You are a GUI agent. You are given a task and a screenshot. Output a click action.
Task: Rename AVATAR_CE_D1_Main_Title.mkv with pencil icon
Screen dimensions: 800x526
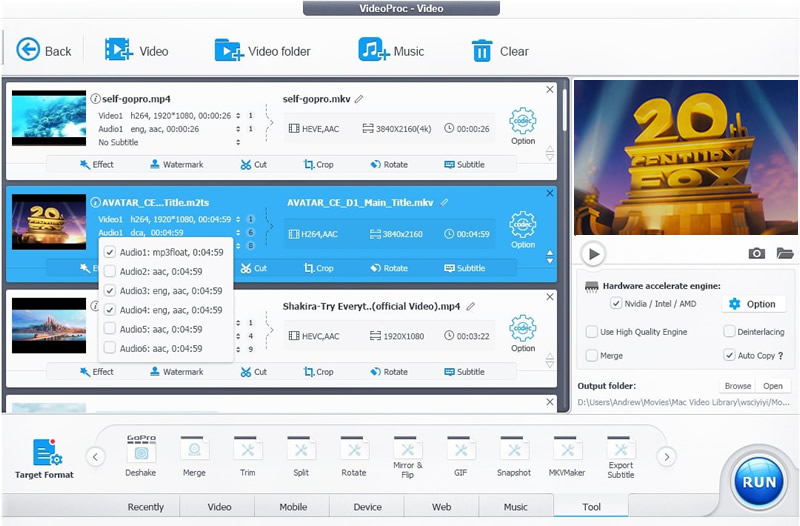444,203
